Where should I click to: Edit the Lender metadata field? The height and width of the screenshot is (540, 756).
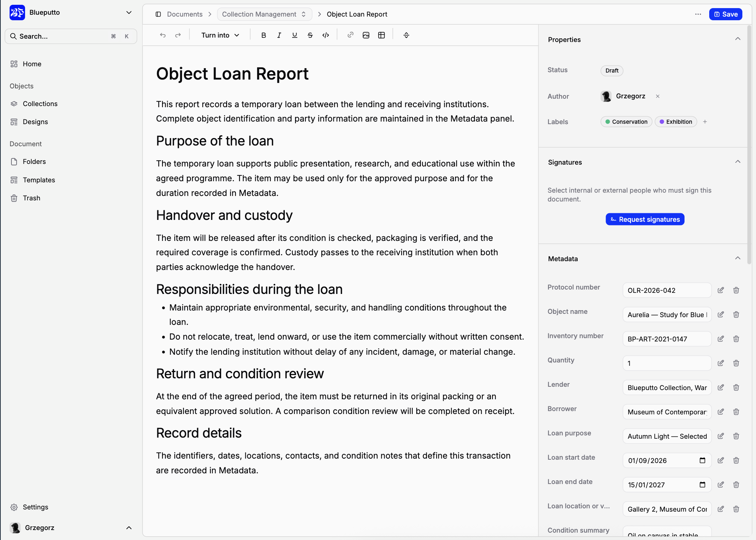tap(721, 388)
